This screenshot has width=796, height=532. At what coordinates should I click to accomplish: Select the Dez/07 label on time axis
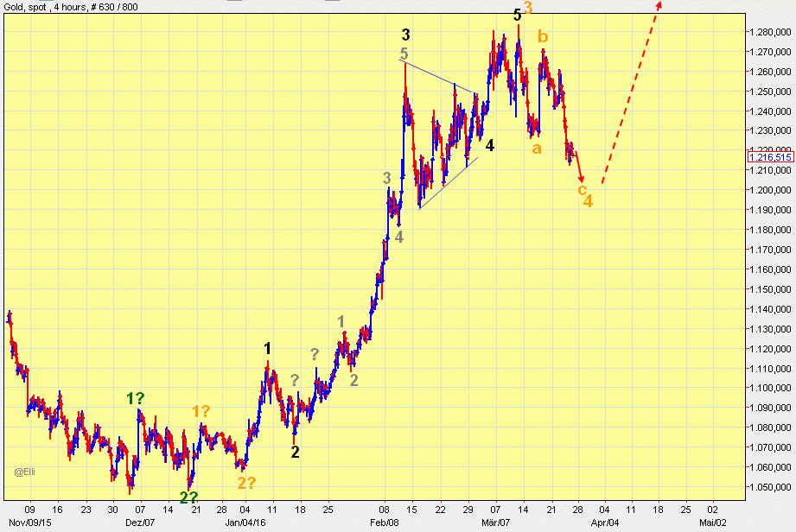tap(138, 522)
